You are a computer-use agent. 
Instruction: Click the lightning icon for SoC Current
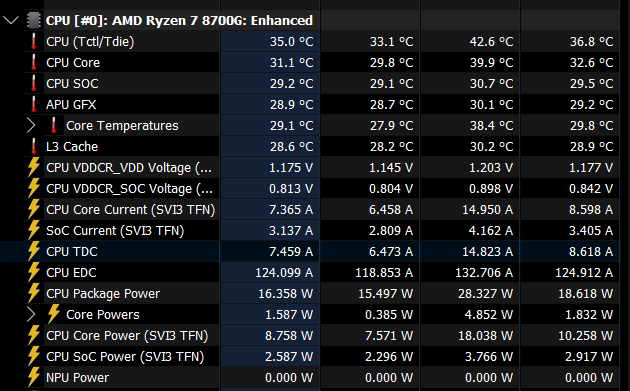[x=34, y=230]
